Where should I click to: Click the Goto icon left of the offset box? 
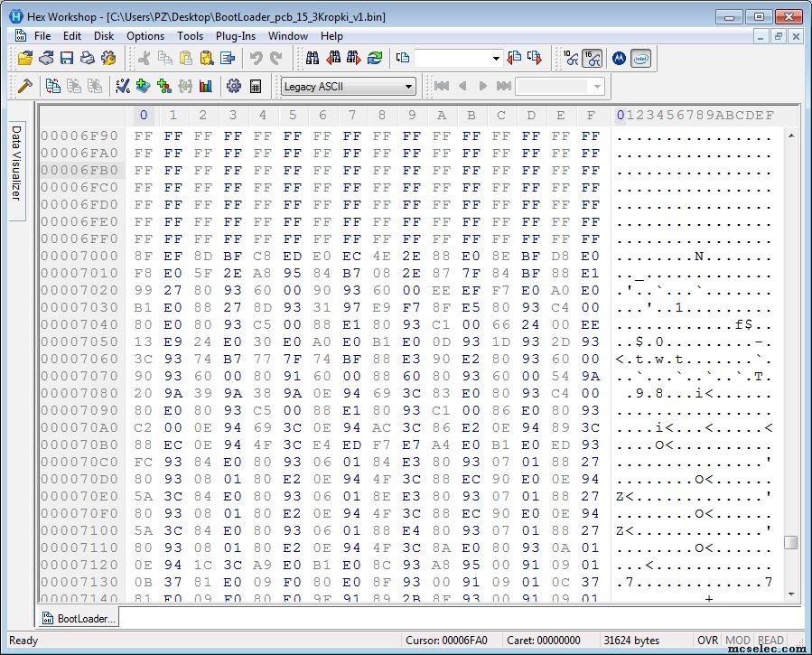402,58
